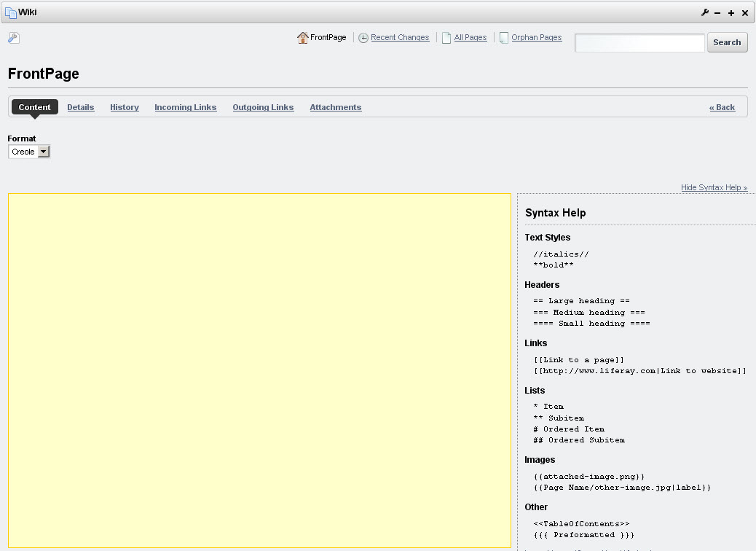Click the ## Ordered Subitem example
This screenshot has height=551, width=756.
(x=578, y=440)
